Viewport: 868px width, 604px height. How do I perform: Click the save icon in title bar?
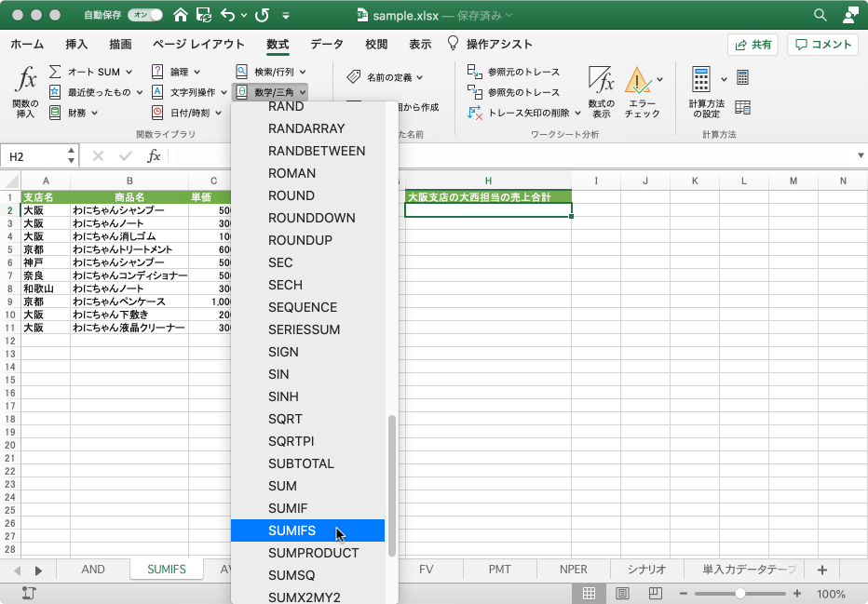pyautogui.click(x=204, y=15)
